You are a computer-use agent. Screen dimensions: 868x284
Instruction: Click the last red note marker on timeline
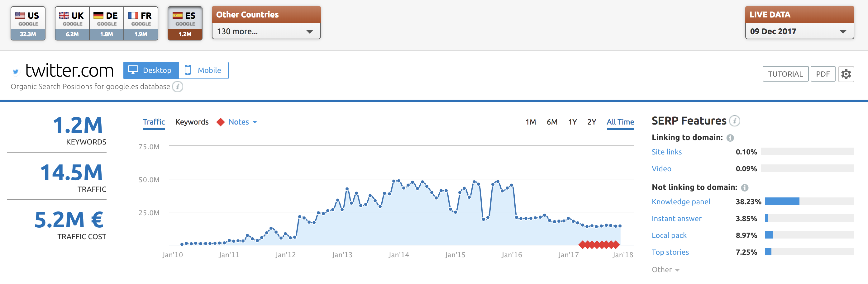click(616, 244)
